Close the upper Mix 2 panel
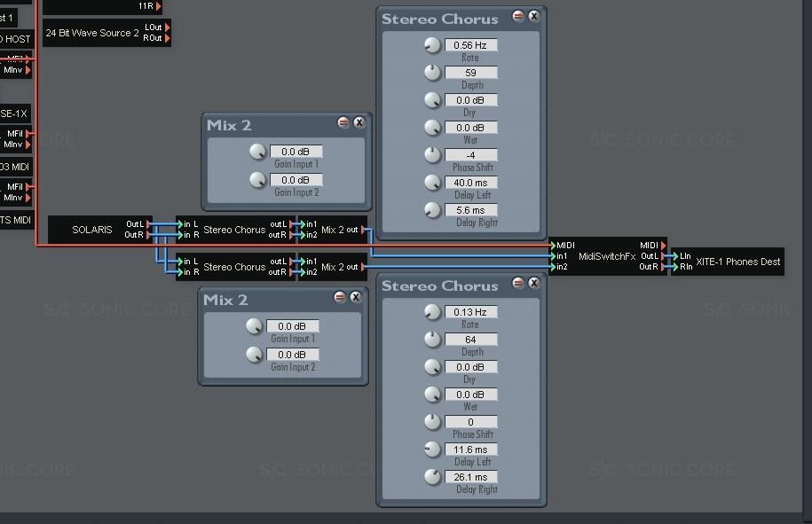Screen dimensions: 812x524 click(359, 122)
